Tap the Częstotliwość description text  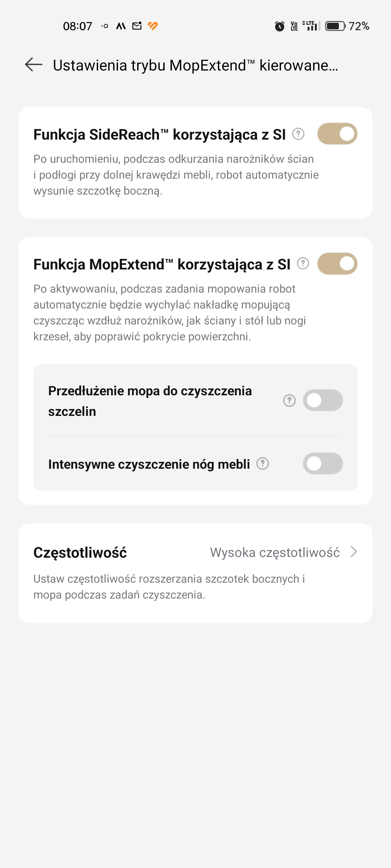[x=169, y=587]
